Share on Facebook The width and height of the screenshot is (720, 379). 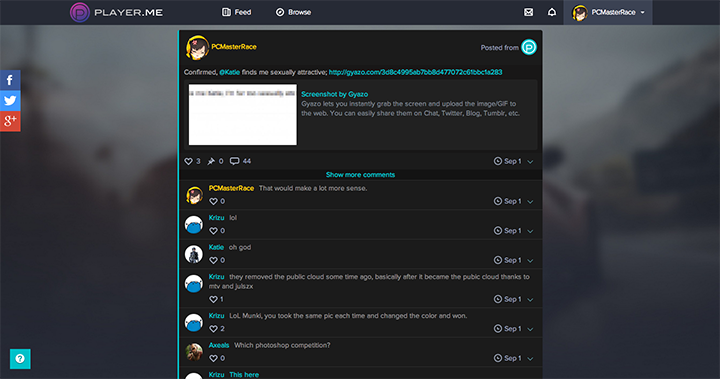point(10,80)
